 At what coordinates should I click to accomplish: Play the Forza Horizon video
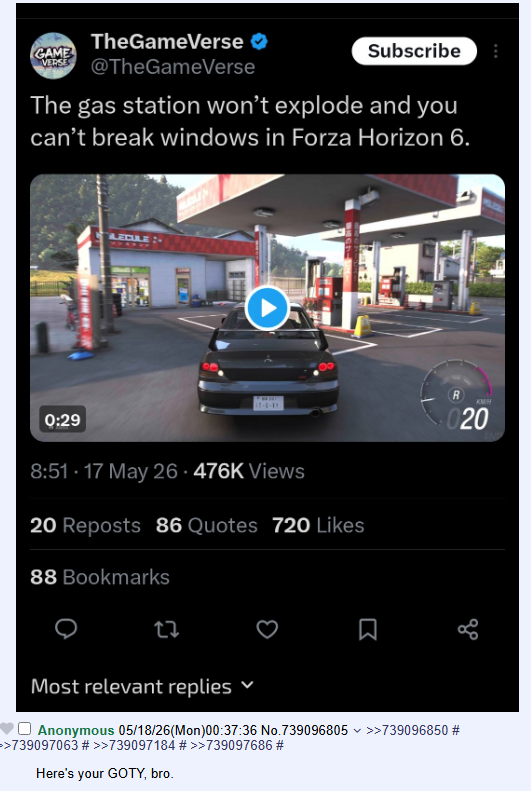(267, 308)
